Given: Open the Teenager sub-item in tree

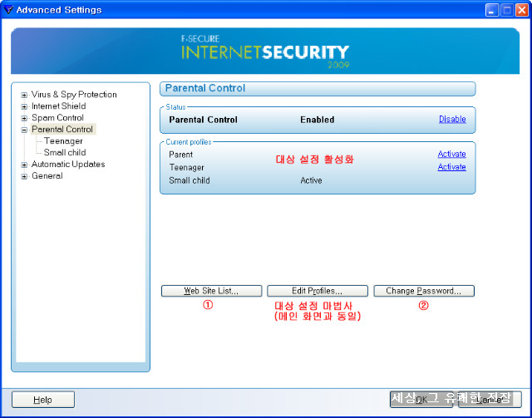Looking at the screenshot, I should point(63,140).
